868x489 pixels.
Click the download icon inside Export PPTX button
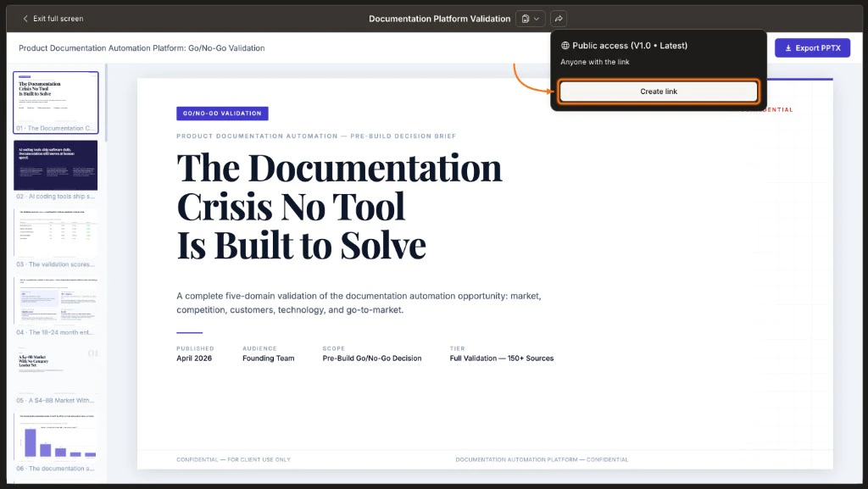point(787,47)
